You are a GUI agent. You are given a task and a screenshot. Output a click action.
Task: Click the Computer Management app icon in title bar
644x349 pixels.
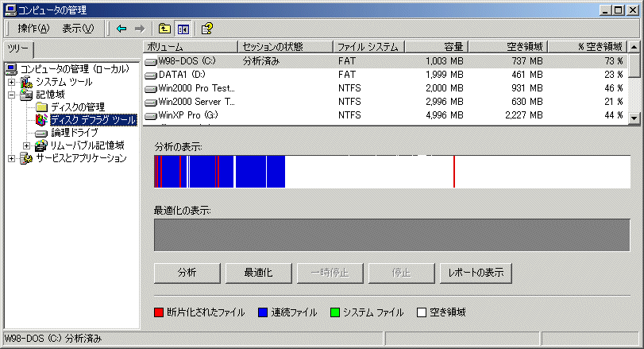(x=10, y=10)
